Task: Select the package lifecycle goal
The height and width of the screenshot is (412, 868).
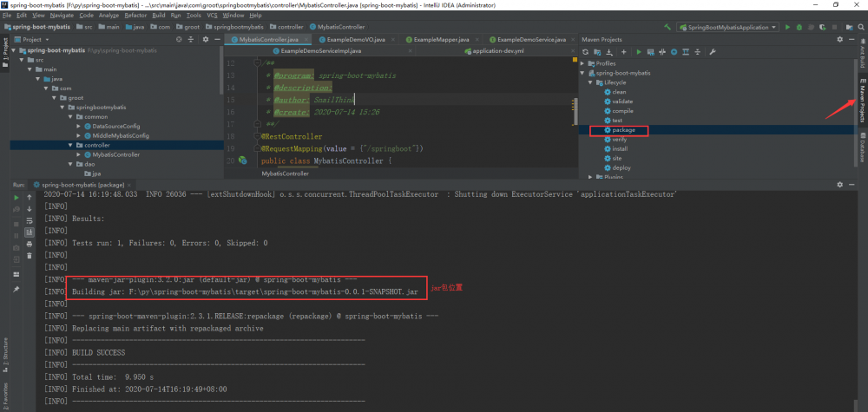Action: point(623,130)
